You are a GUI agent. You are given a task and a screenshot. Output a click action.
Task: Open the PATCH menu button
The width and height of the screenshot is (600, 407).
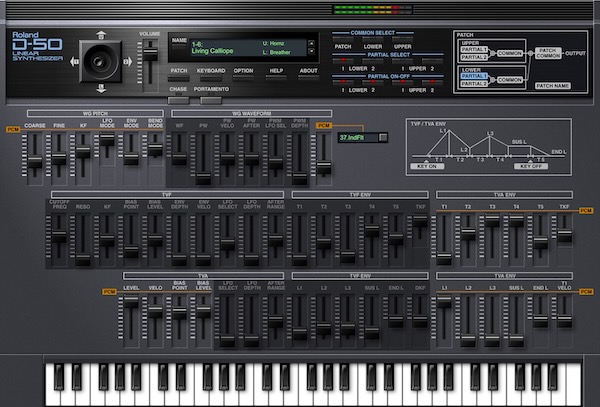pyautogui.click(x=178, y=78)
